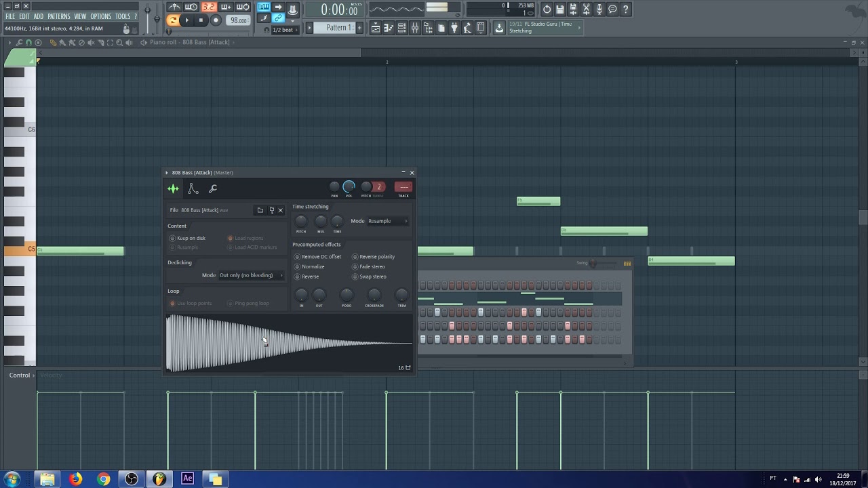Click the news download icon
The image size is (868, 488).
499,28
